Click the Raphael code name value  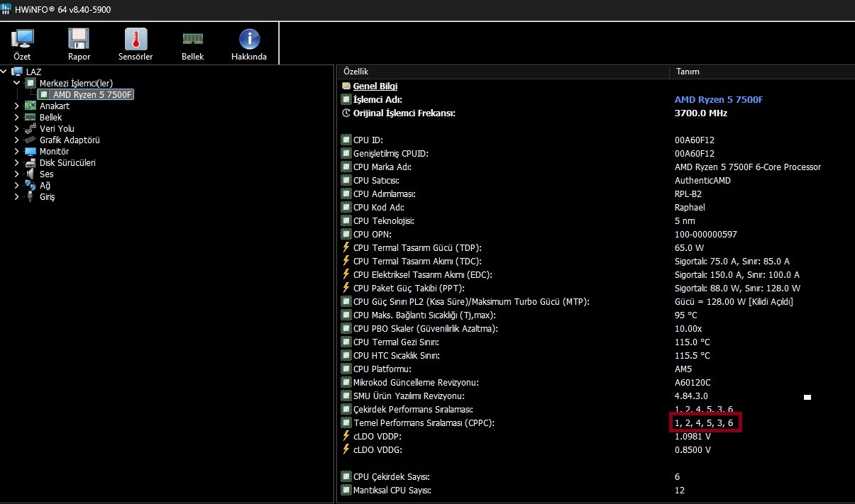point(690,208)
